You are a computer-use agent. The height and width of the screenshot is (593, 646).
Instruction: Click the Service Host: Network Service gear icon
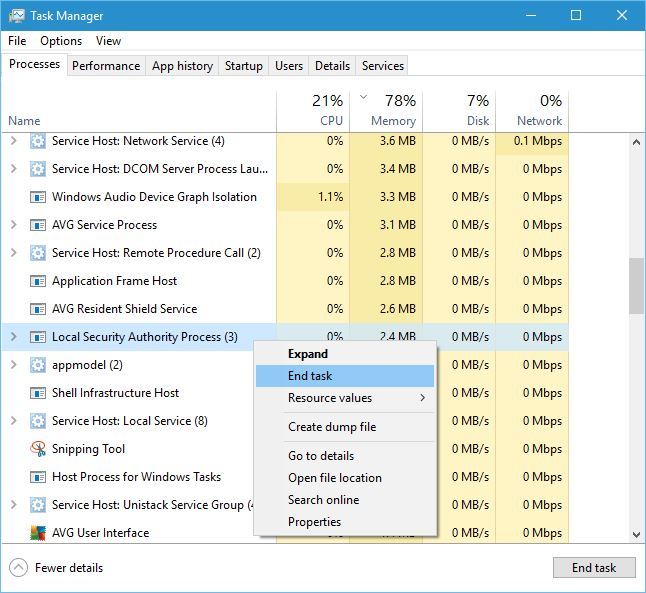[x=38, y=141]
